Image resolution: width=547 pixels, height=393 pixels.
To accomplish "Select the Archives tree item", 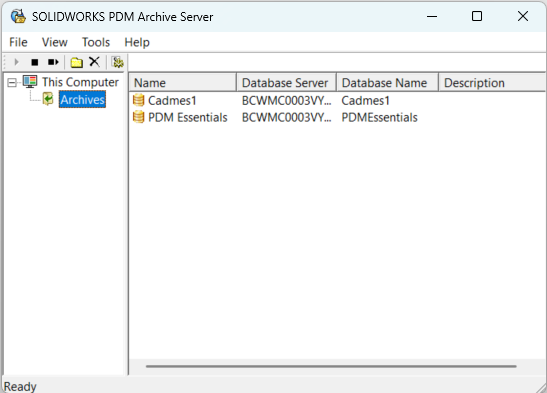I will point(82,99).
